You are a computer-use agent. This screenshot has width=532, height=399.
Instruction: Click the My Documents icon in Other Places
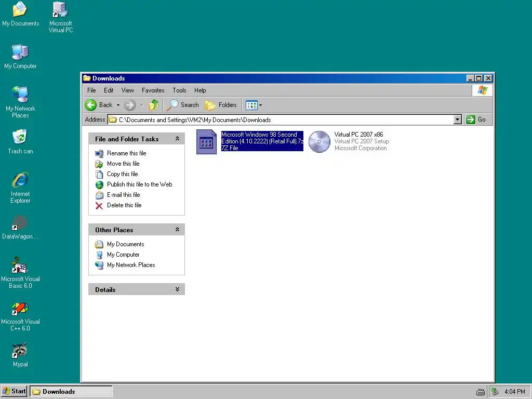point(99,245)
